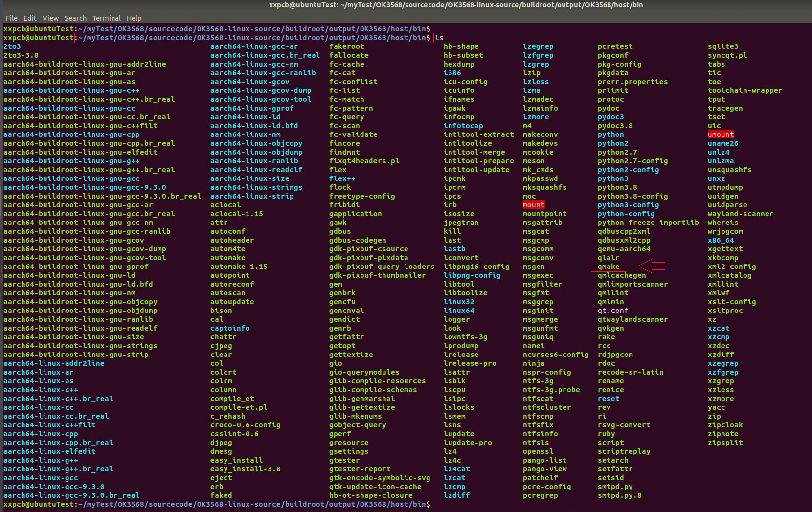Click aarch64-buildroot-linux-gnu-gcc-9.3.0 entry
This screenshot has width=812, height=512.
click(x=85, y=187)
